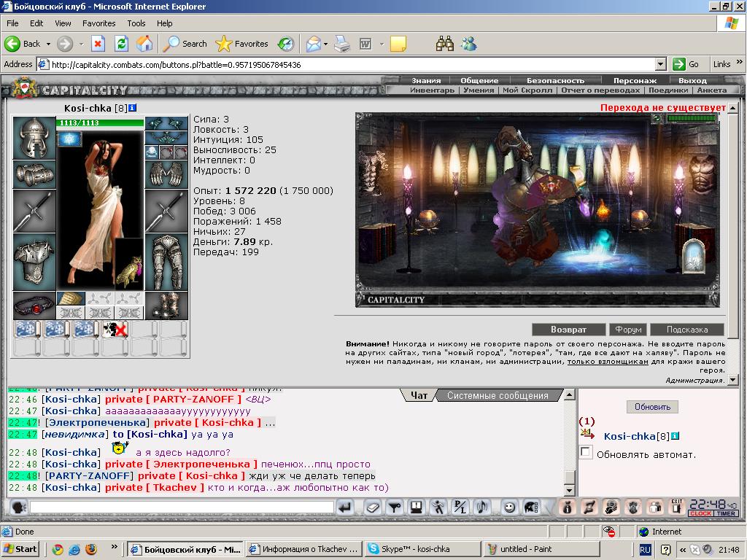
Task: Click the eraser clear chat icon
Action: [x=373, y=507]
